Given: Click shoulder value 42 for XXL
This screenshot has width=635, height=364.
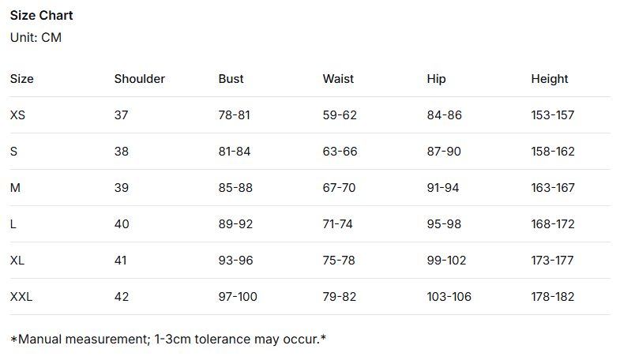Looking at the screenshot, I should tap(121, 297).
